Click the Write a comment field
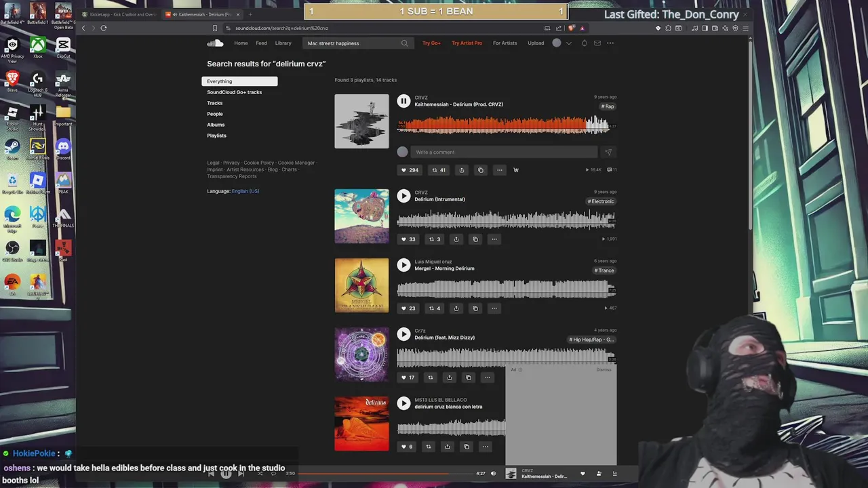This screenshot has width=868, height=488. tap(505, 152)
